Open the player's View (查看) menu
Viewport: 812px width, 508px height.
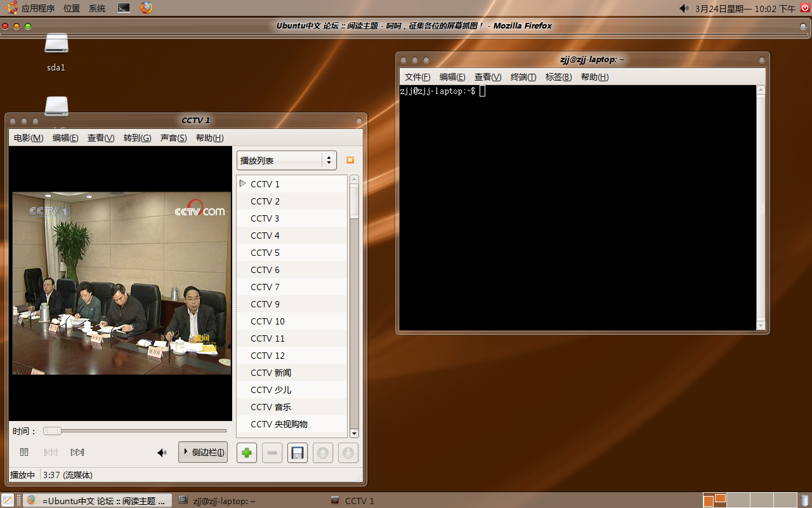click(x=101, y=138)
